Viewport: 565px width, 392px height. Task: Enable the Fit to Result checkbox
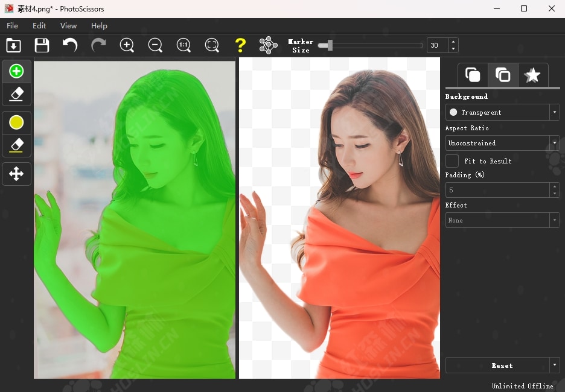452,161
